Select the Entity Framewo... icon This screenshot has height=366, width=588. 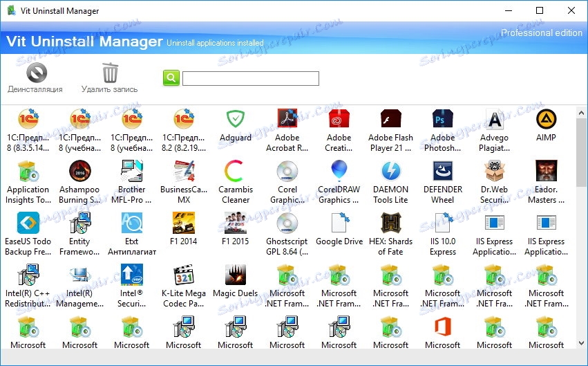80,223
